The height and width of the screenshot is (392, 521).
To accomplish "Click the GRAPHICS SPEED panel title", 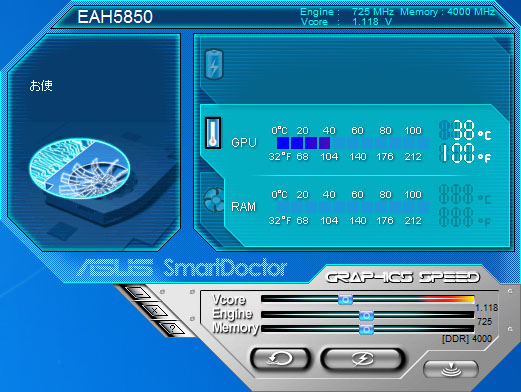I will 402,277.
